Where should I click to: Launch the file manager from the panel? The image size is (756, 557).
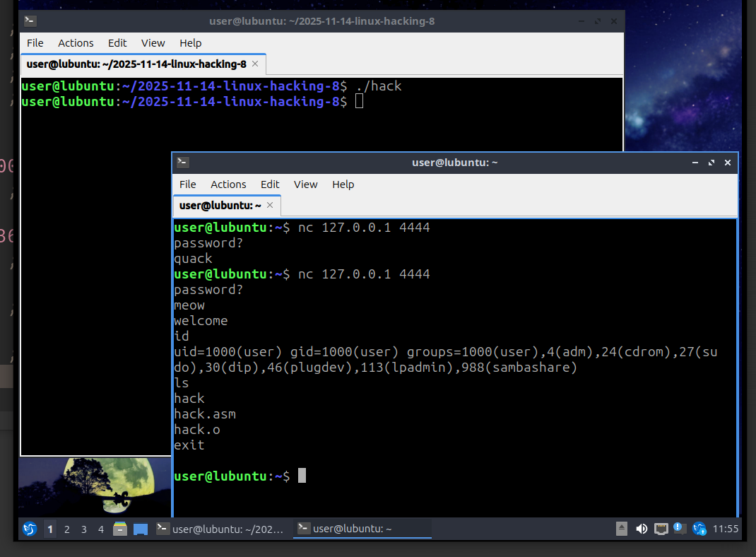pos(120,529)
